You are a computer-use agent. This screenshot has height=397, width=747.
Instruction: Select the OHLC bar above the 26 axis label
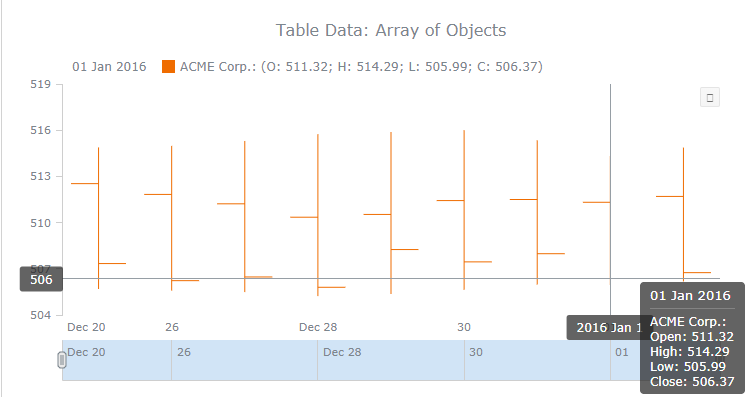click(172, 218)
